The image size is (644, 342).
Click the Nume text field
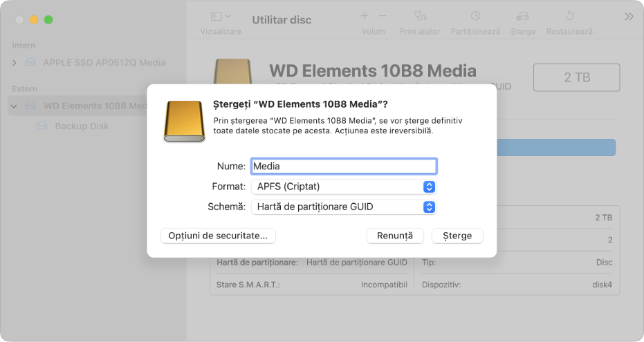(x=344, y=166)
